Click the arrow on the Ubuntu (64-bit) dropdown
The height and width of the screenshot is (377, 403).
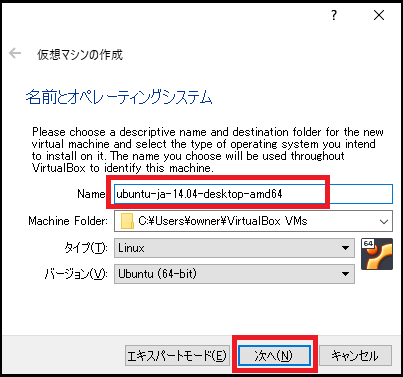pyautogui.click(x=345, y=274)
